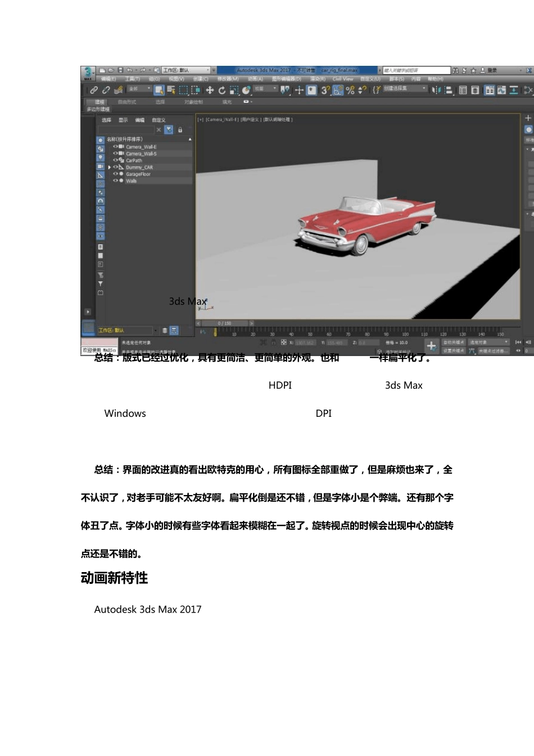Click Select and Place tool icon

point(246,90)
